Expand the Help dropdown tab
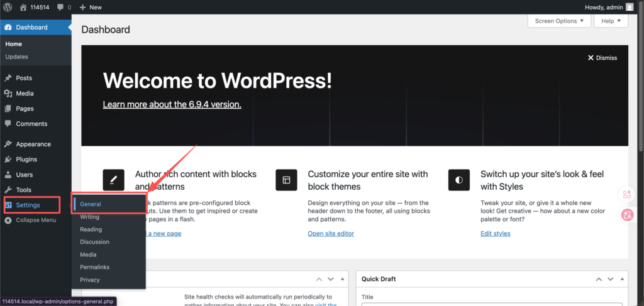The height and width of the screenshot is (306, 644). click(x=611, y=21)
